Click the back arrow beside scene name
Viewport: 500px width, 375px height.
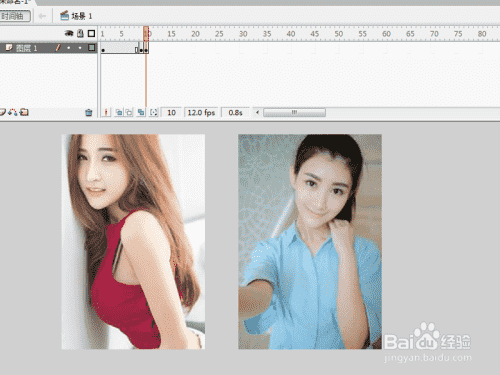pyautogui.click(x=42, y=16)
